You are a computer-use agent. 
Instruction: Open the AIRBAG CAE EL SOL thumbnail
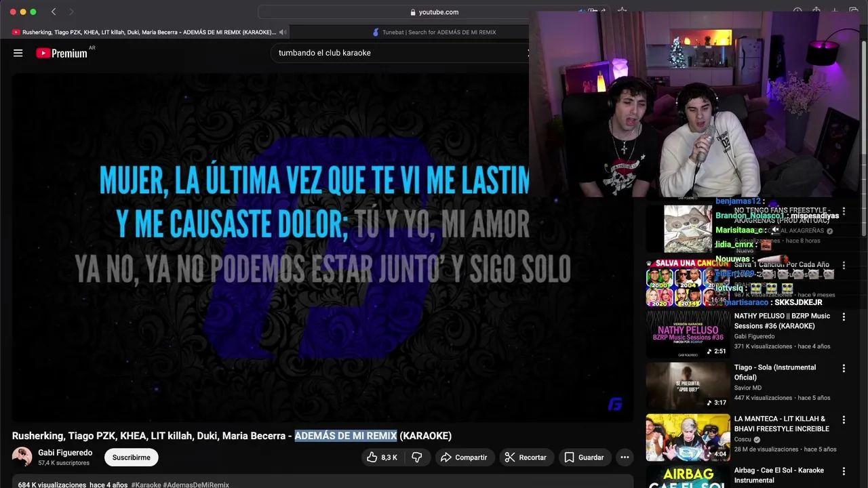coord(688,476)
